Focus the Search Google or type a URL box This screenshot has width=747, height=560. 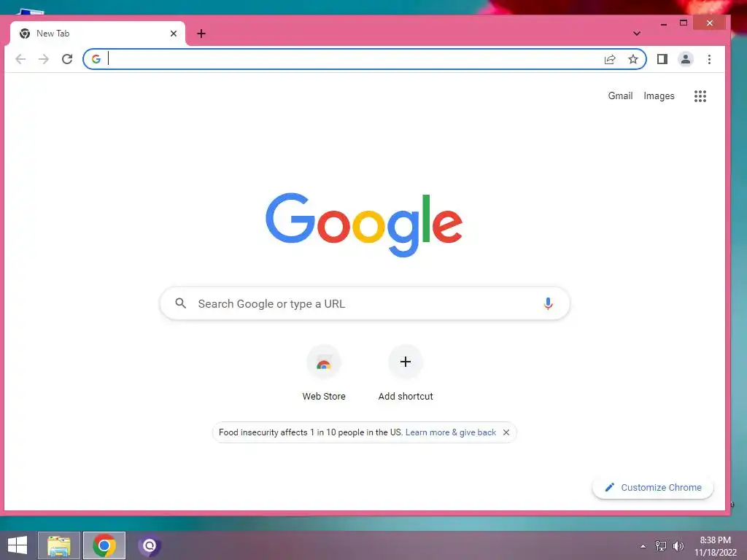point(365,303)
